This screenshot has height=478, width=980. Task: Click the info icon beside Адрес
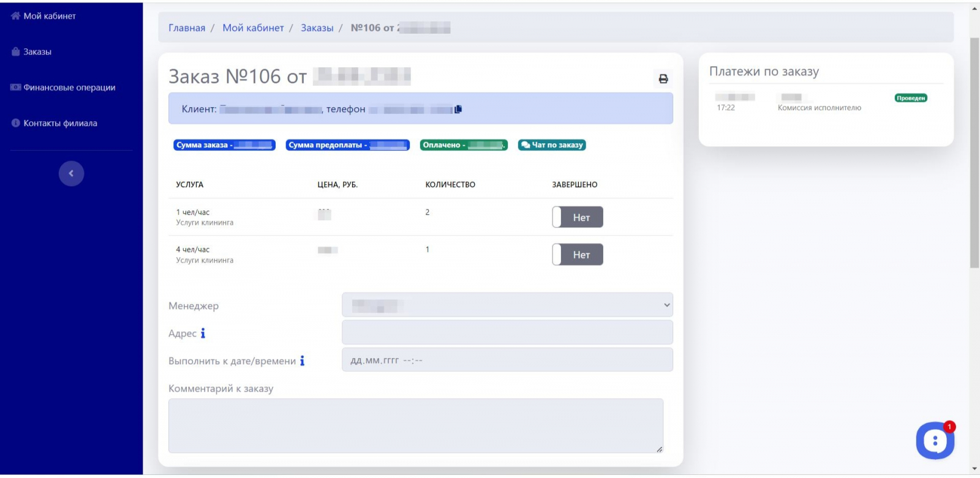coord(203,333)
